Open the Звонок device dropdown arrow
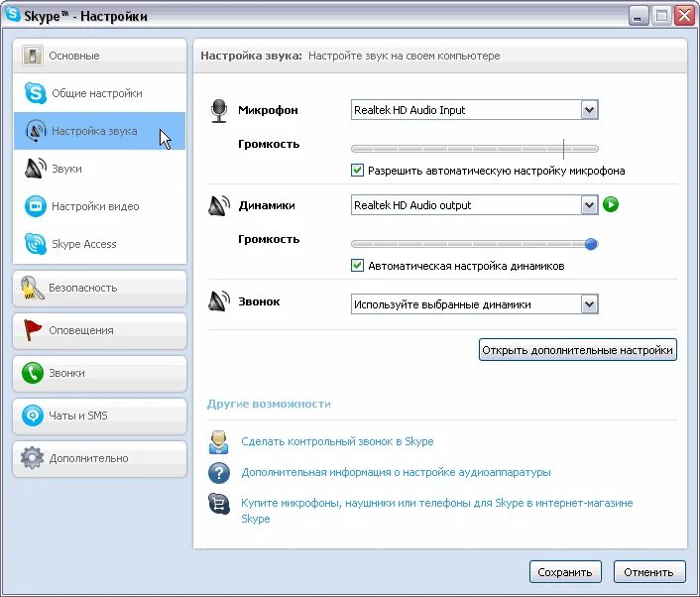Image resolution: width=700 pixels, height=597 pixels. pyautogui.click(x=589, y=304)
